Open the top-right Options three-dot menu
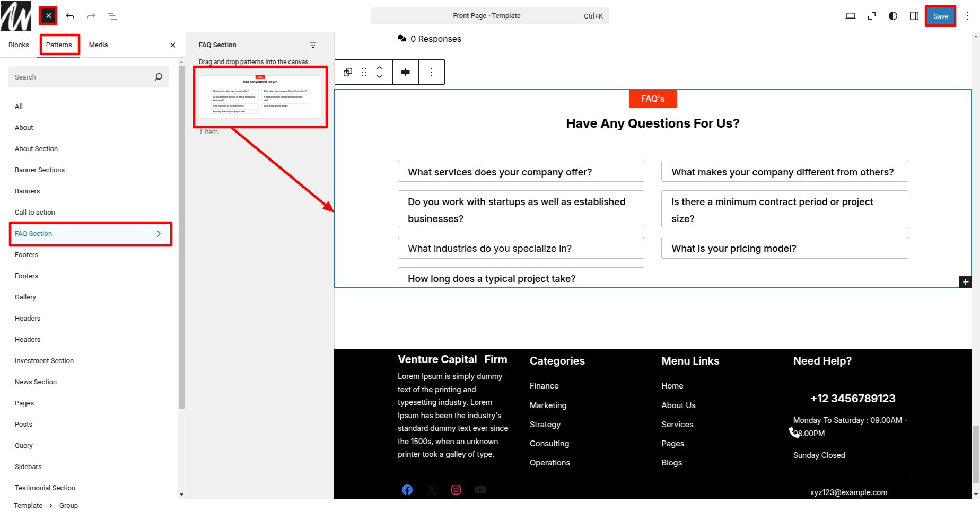Viewport: 980px width, 512px height. click(x=967, y=16)
